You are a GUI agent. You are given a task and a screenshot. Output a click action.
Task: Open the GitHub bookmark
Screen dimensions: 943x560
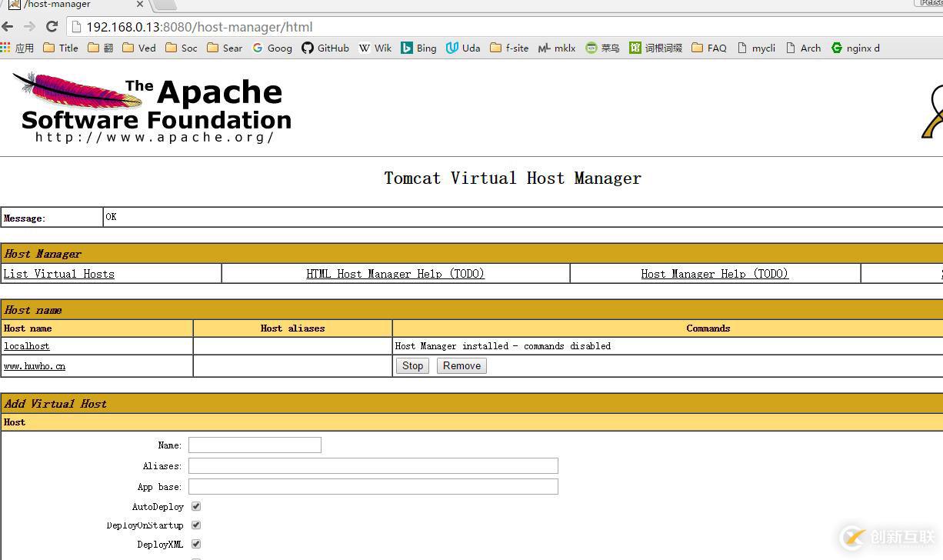(x=325, y=48)
